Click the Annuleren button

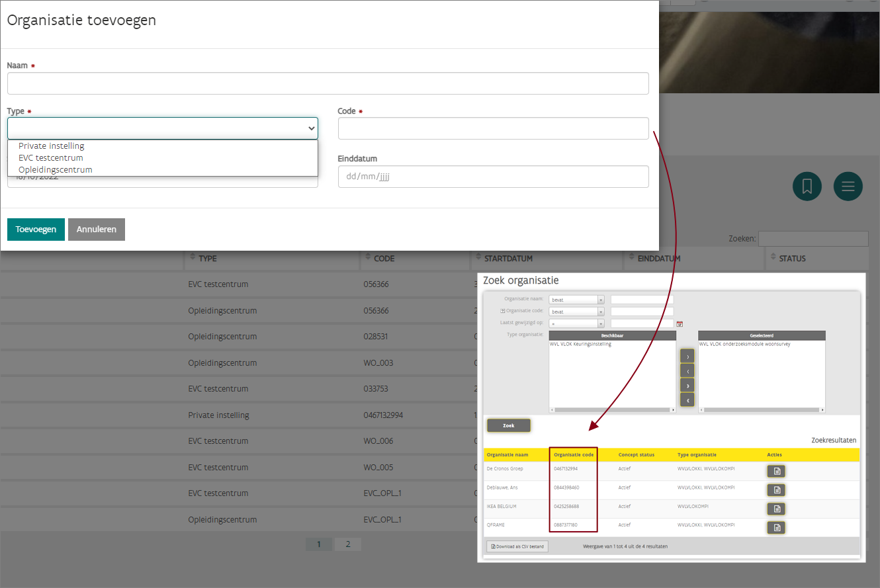pos(97,230)
